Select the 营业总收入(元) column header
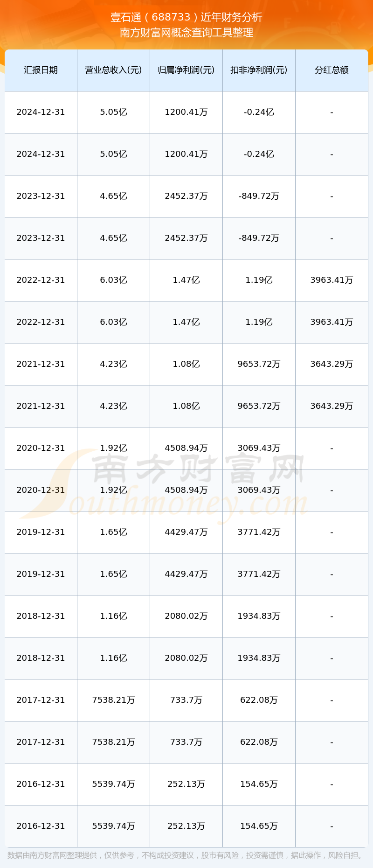 tap(113, 70)
